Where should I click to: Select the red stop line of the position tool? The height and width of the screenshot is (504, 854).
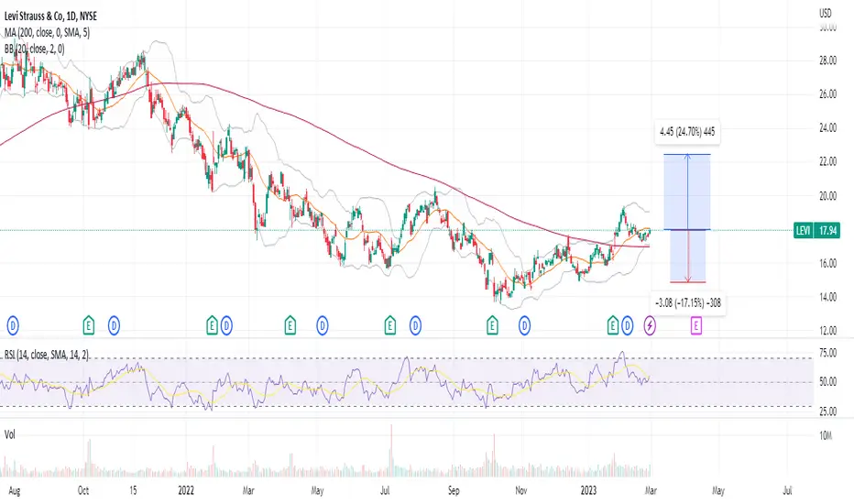pos(687,282)
